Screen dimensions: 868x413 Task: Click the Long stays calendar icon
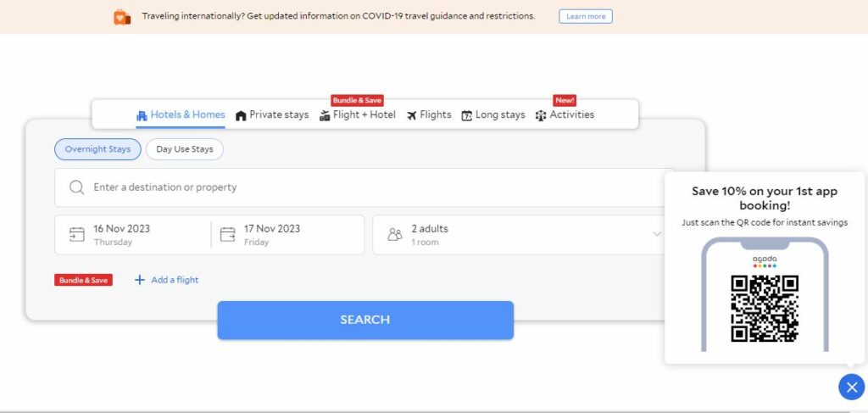[x=467, y=115]
